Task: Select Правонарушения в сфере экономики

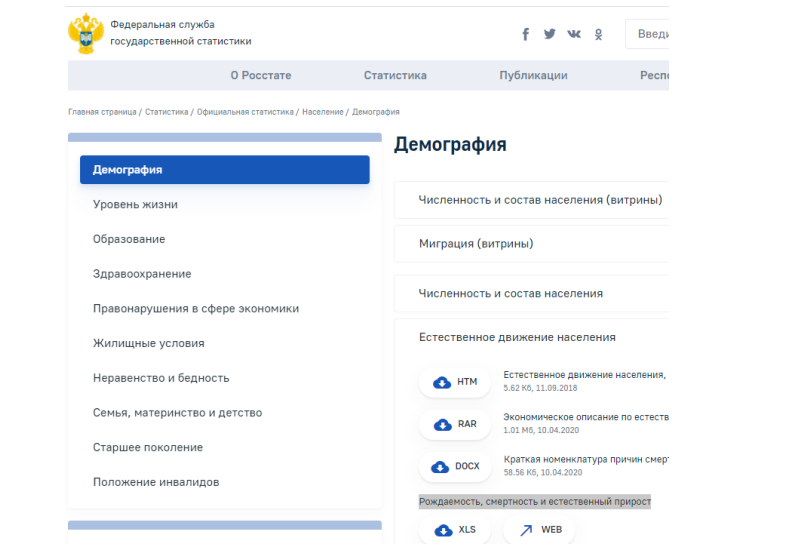Action: (196, 309)
